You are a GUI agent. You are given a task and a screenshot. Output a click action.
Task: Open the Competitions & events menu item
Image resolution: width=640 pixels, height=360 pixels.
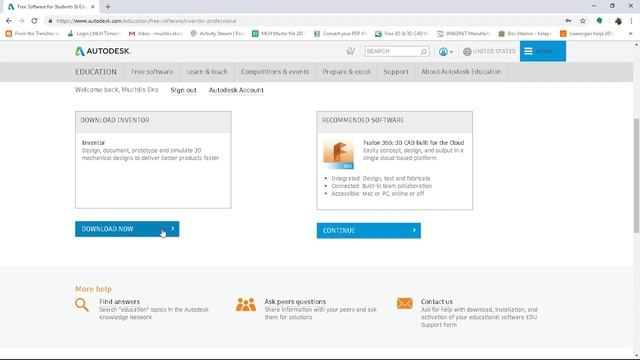pyautogui.click(x=275, y=72)
